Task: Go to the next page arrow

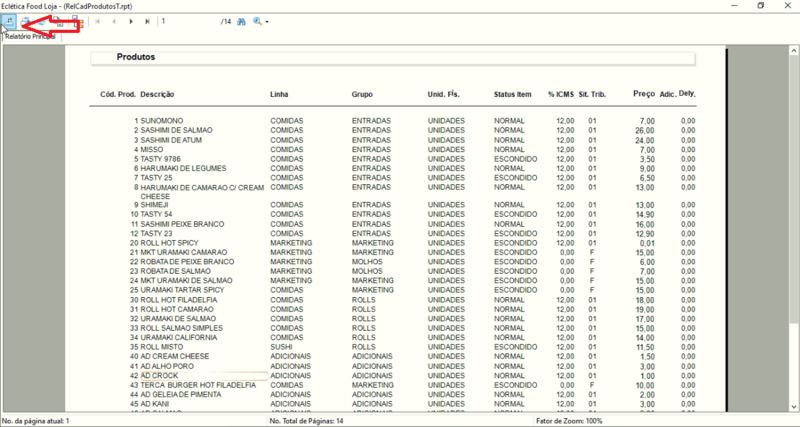Action: click(x=131, y=21)
